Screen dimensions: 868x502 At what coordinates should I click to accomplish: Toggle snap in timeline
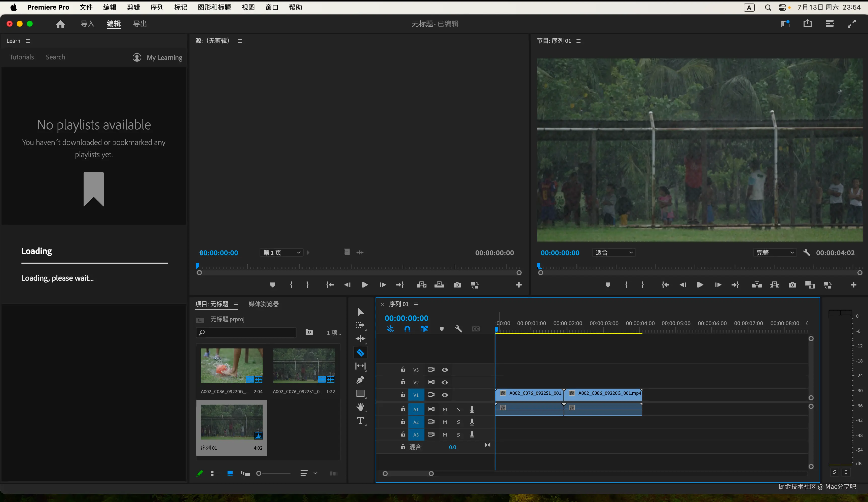click(x=407, y=329)
